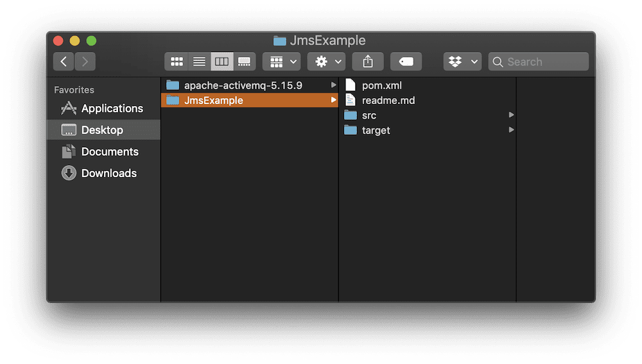Expand the apache-activemq-5.15.9 disclosure arrow
The width and height of the screenshot is (642, 364).
click(333, 85)
